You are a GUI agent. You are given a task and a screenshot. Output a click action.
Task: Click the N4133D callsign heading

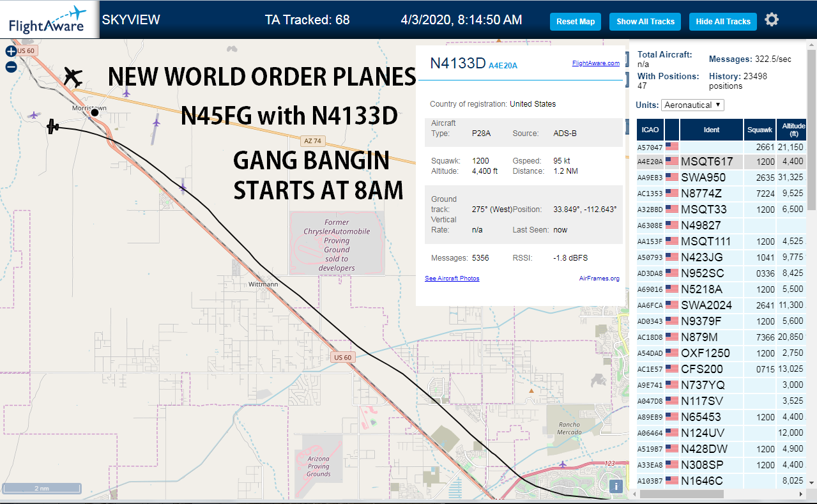[x=457, y=63]
